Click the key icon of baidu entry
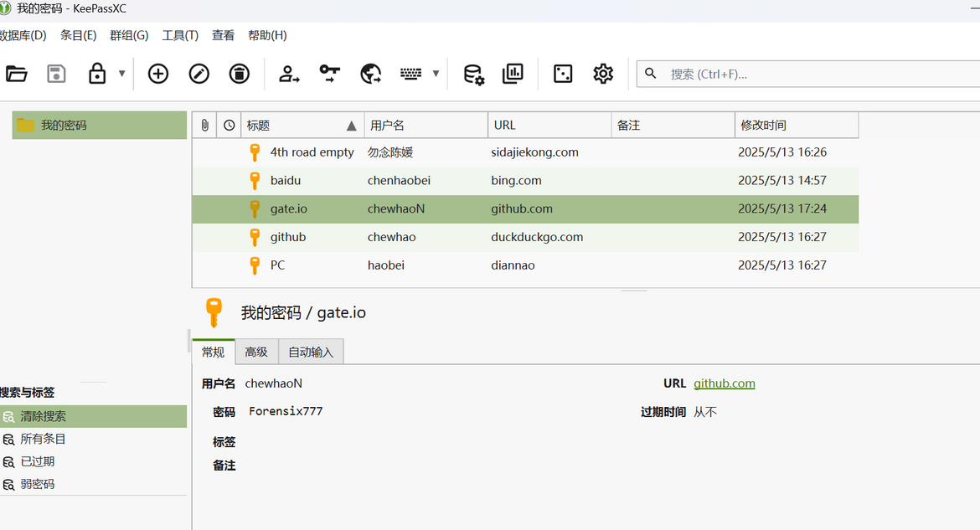Screen dimensions: 980x530 point(255,181)
